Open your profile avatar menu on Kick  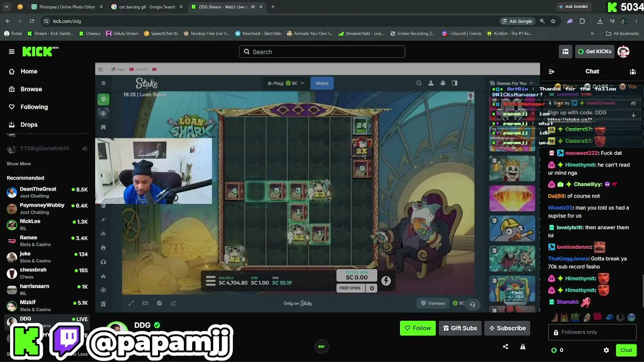(623, 51)
